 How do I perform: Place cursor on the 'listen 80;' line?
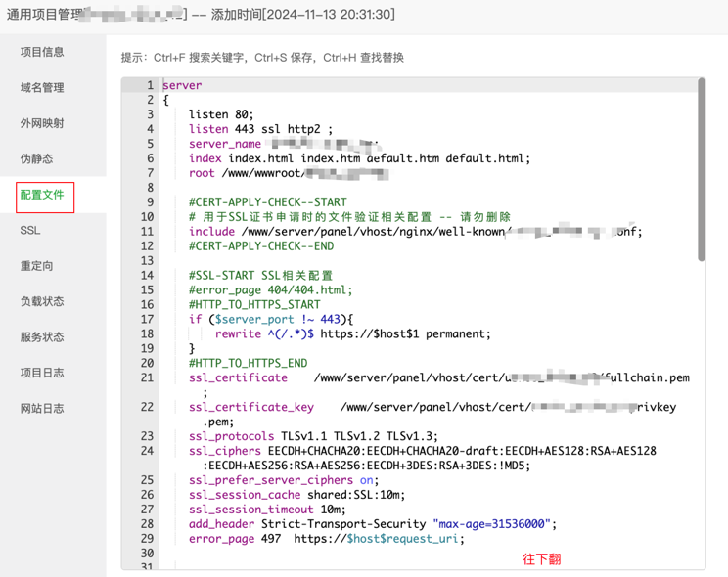(x=221, y=114)
